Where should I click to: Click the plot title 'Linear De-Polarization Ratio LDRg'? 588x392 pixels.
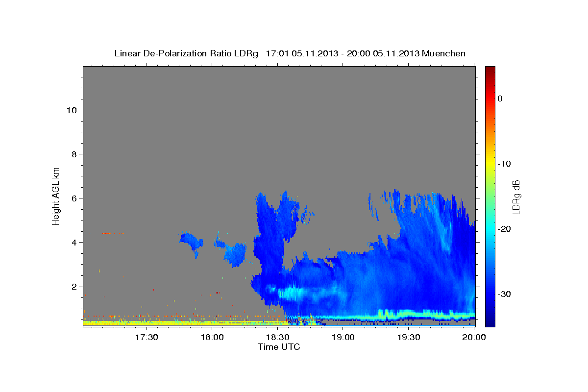click(186, 53)
